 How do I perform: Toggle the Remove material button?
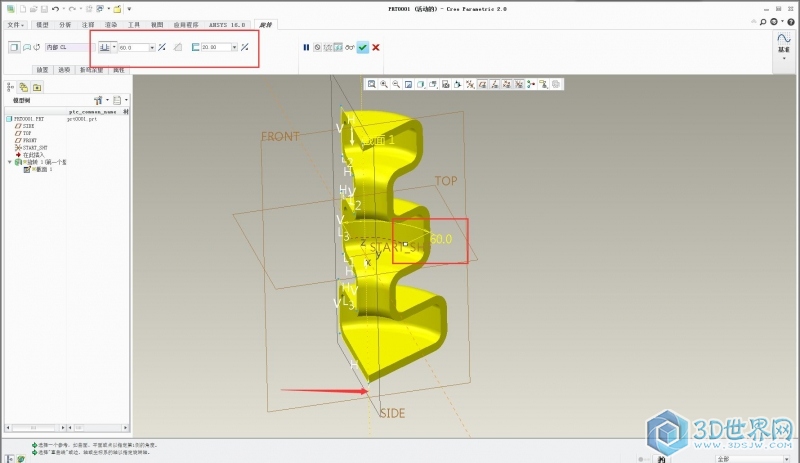[x=178, y=47]
